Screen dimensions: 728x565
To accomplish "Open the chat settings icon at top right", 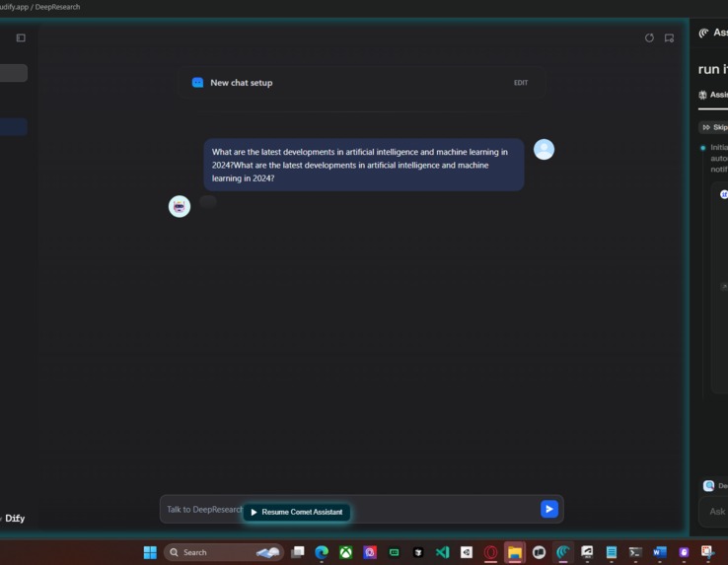I will [x=669, y=38].
